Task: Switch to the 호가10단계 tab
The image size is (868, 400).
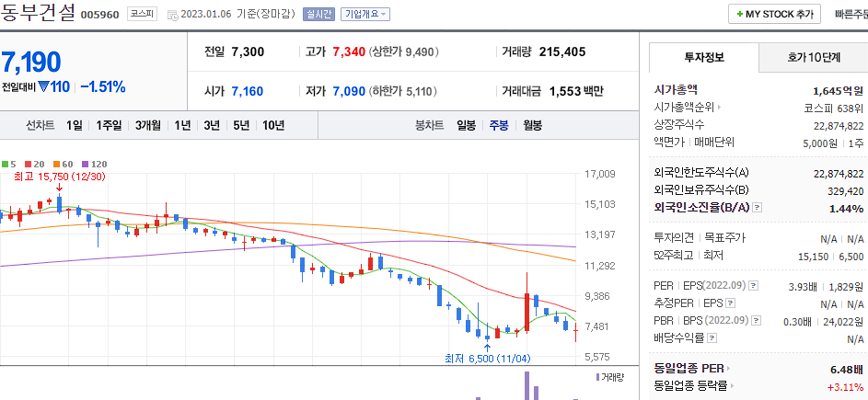Action: pos(814,57)
